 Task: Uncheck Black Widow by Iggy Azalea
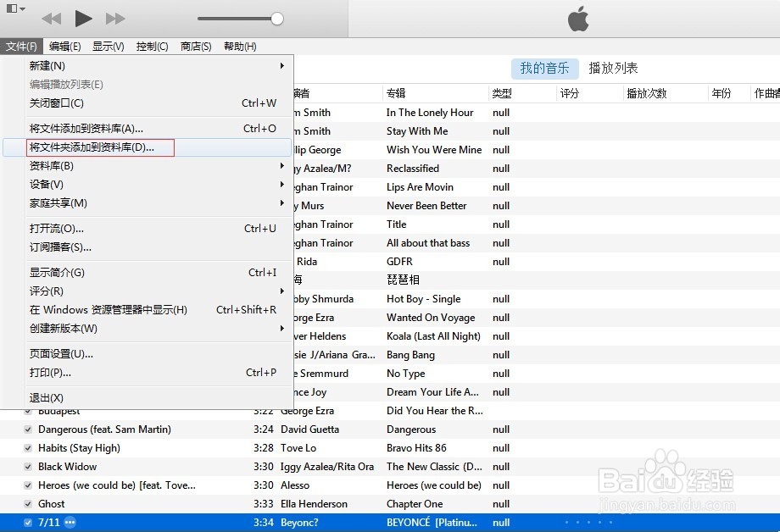coord(26,466)
